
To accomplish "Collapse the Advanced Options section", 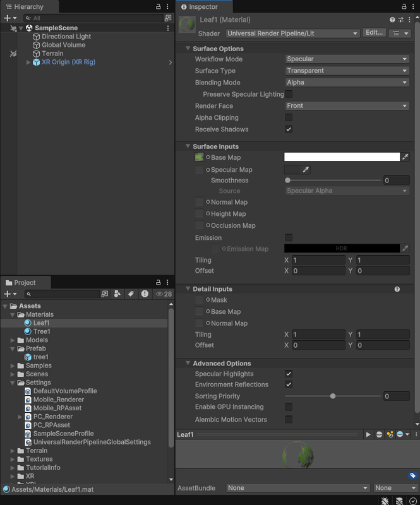I will (188, 364).
